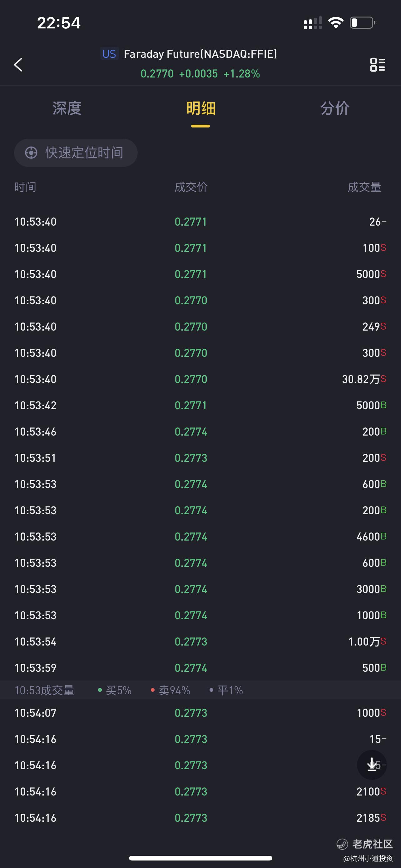Screen dimensions: 401x868
Task: Tap the US market badge
Action: click(x=109, y=54)
